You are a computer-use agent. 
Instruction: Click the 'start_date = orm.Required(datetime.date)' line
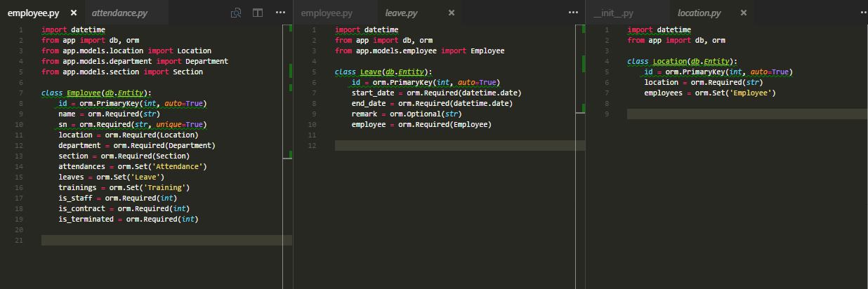[436, 93]
